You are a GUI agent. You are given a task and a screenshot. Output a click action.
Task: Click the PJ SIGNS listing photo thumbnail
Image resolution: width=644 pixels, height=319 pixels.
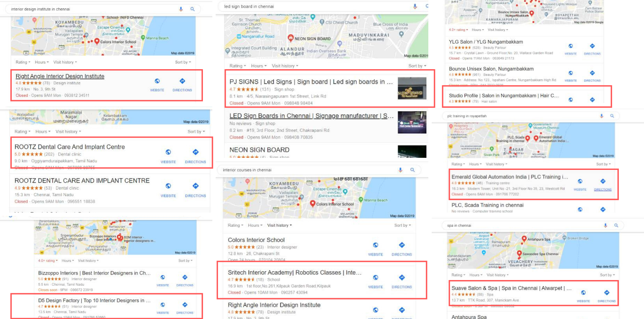[412, 88]
